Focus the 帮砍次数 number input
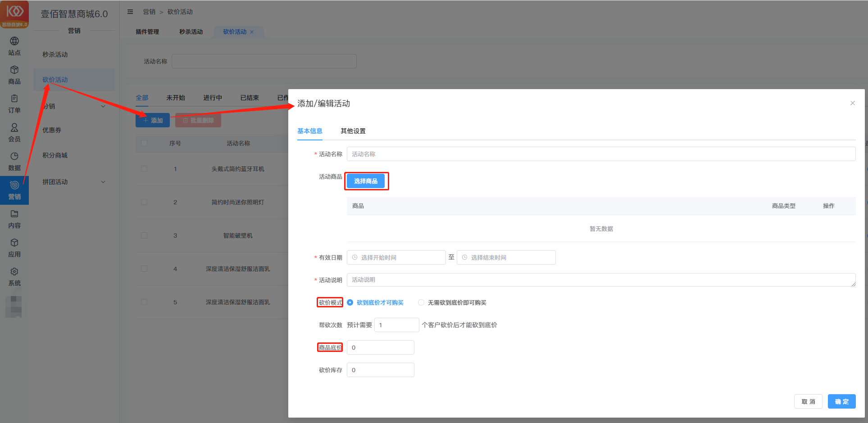Screen dimensions: 868x423 click(x=396, y=325)
